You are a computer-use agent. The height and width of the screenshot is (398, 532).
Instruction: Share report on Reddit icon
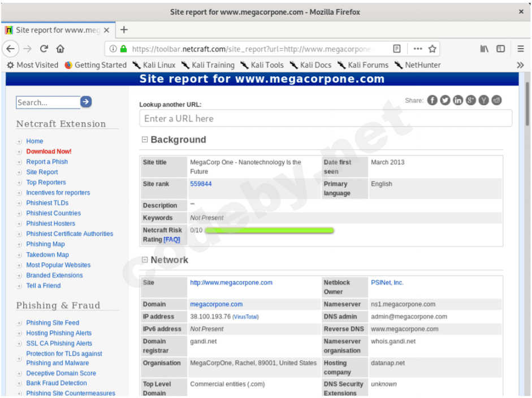(496, 100)
